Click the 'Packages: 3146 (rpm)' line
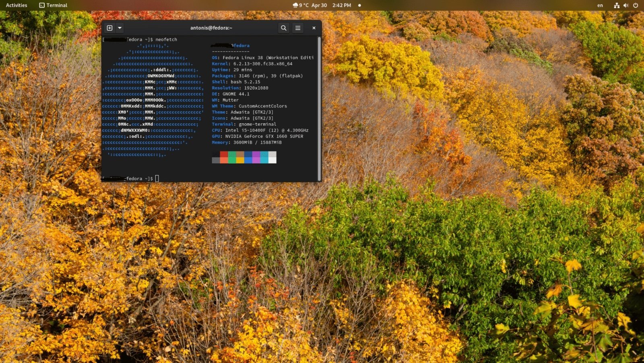644x363 pixels. click(258, 76)
